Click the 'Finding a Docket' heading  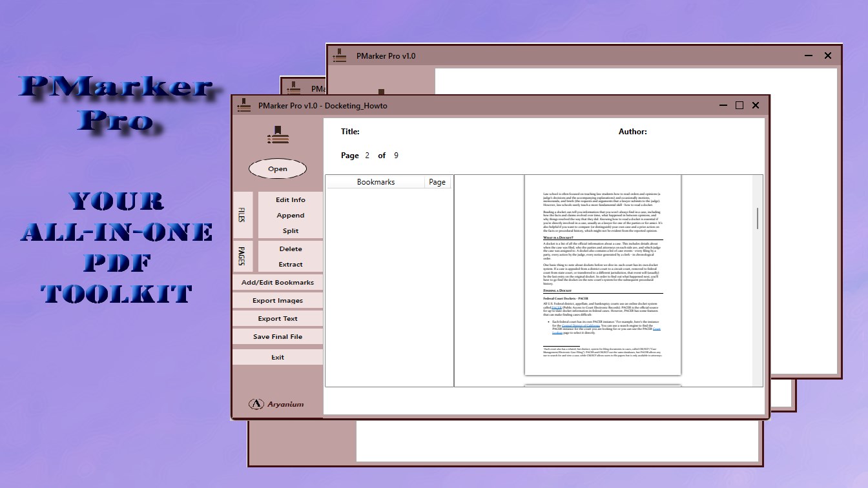557,291
